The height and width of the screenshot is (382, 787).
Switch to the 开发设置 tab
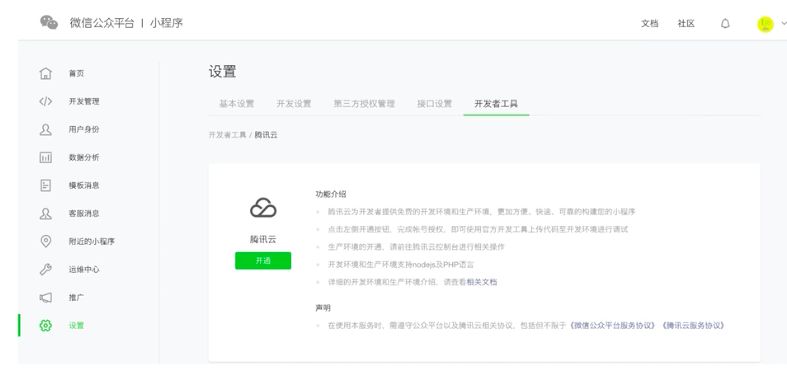tap(294, 104)
